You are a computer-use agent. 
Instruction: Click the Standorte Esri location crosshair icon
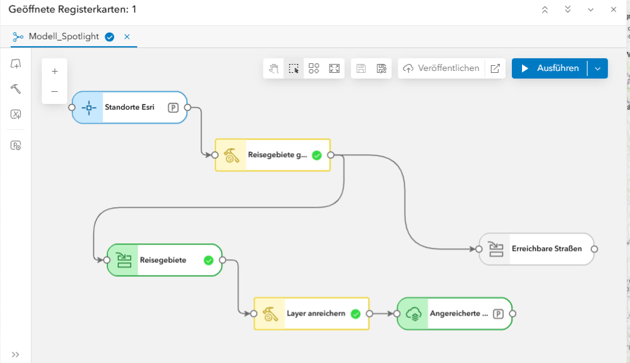89,108
